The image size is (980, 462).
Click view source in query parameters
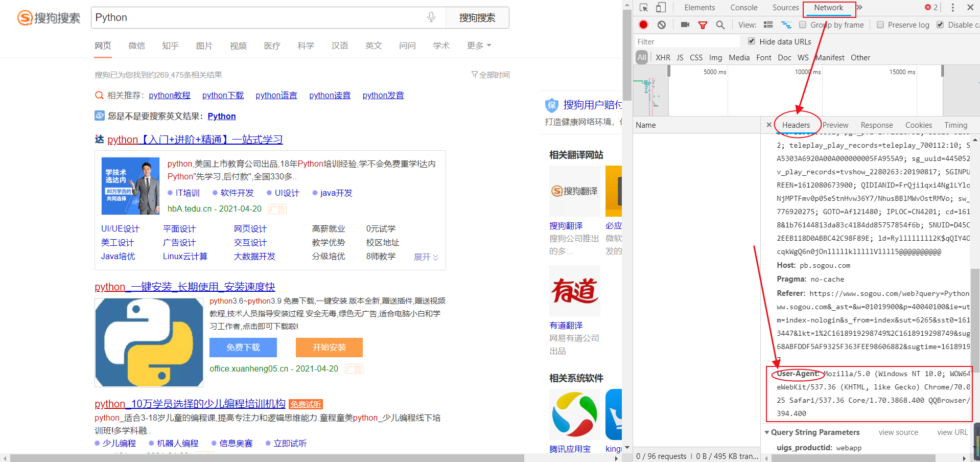point(898,432)
